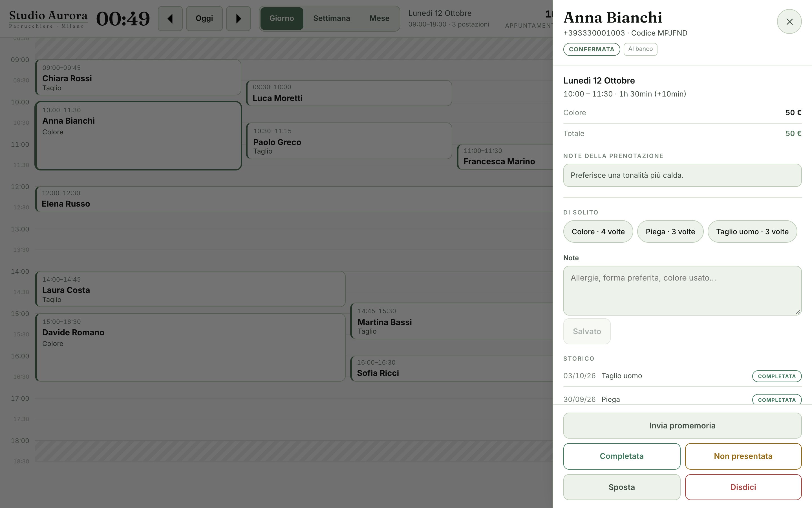Click Sposta to reschedule appointment

pyautogui.click(x=622, y=487)
